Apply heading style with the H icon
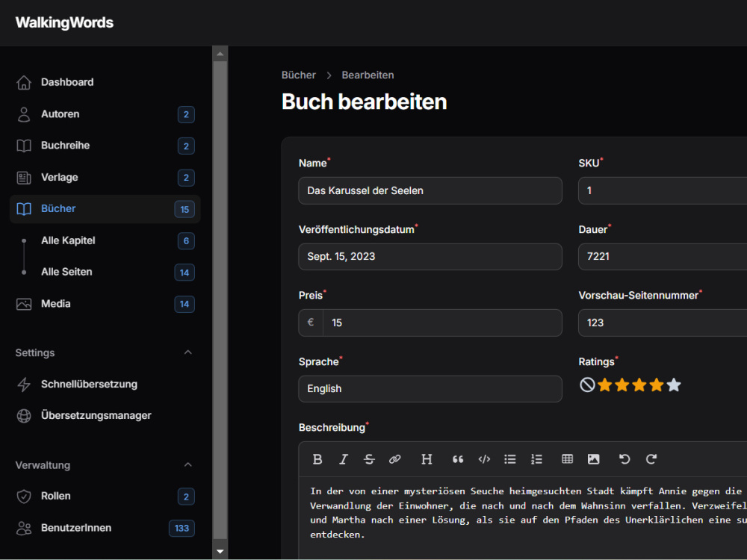The image size is (747, 560). (427, 459)
